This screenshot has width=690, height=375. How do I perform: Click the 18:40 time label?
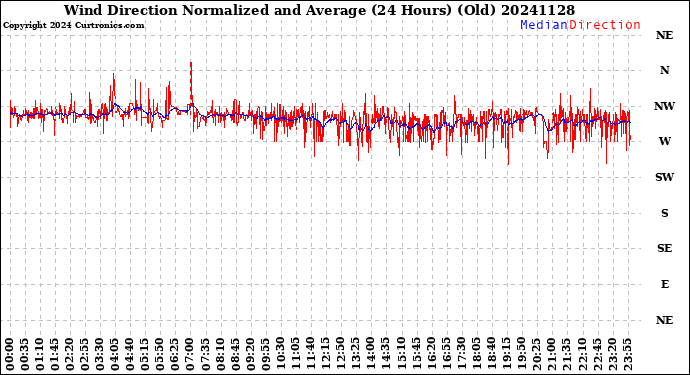(x=491, y=355)
